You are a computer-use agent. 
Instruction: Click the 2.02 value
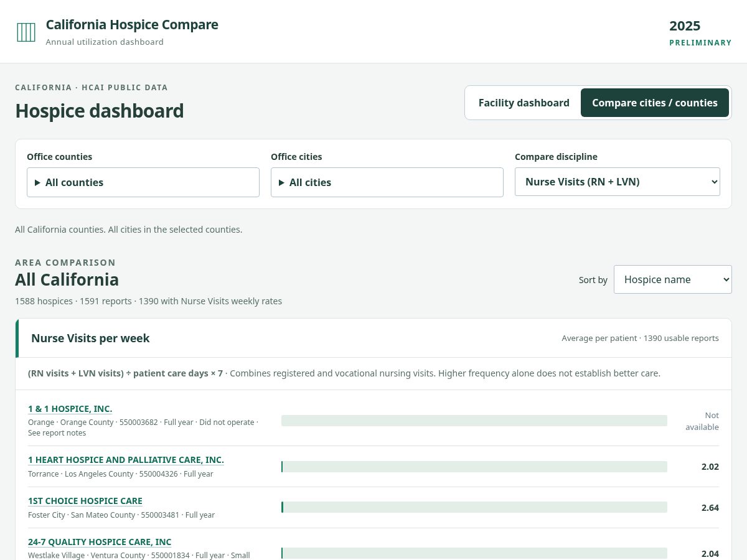[710, 467]
